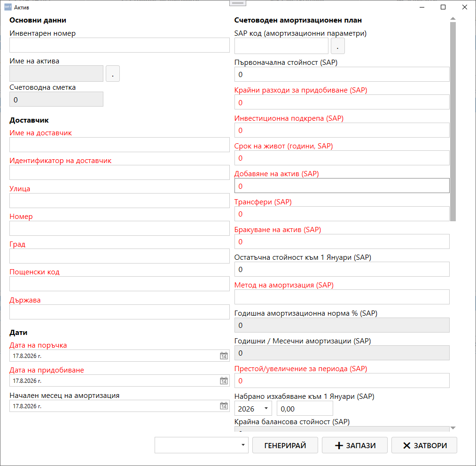Select the Първоначална стойност (SAP) field
Image resolution: width=476 pixels, height=466 pixels.
tap(342, 74)
